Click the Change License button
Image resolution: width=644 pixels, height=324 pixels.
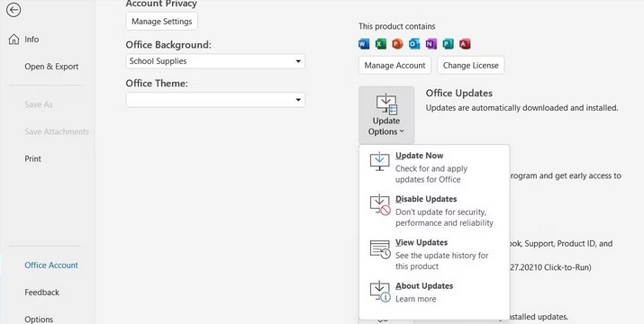pos(471,66)
